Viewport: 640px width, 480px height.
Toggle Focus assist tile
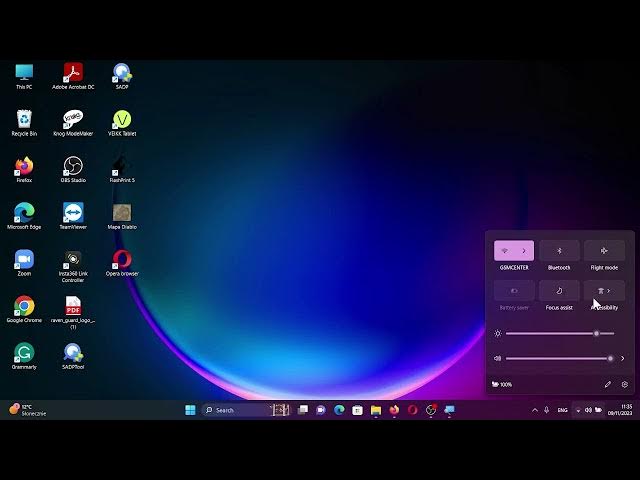point(559,291)
